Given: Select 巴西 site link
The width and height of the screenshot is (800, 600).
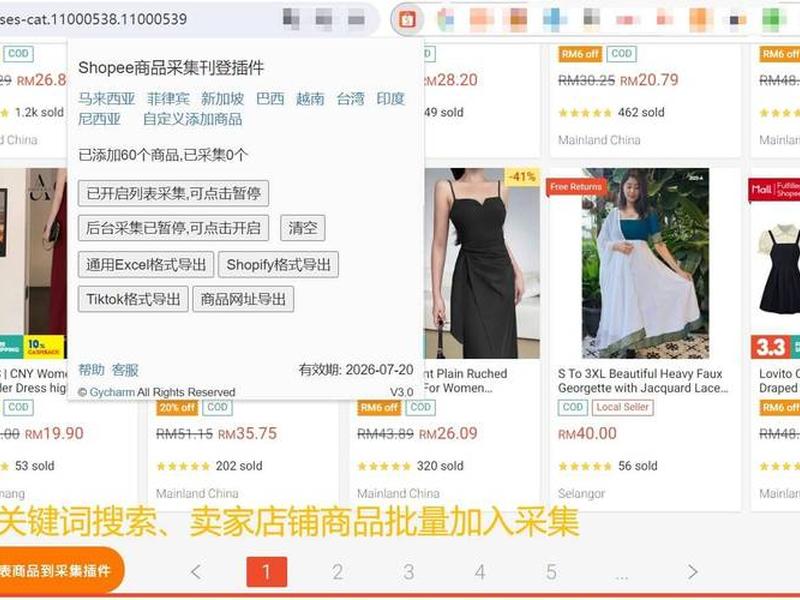Looking at the screenshot, I should pyautogui.click(x=270, y=98).
